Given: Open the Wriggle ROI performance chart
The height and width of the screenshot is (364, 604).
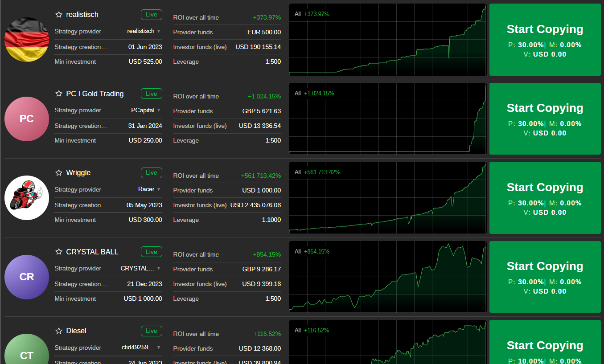Looking at the screenshot, I should pyautogui.click(x=387, y=198).
